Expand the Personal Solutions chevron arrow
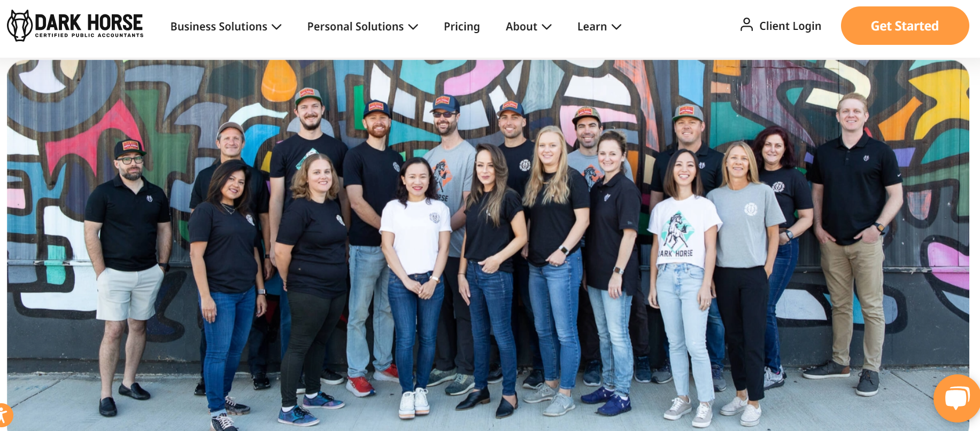 [x=413, y=27]
